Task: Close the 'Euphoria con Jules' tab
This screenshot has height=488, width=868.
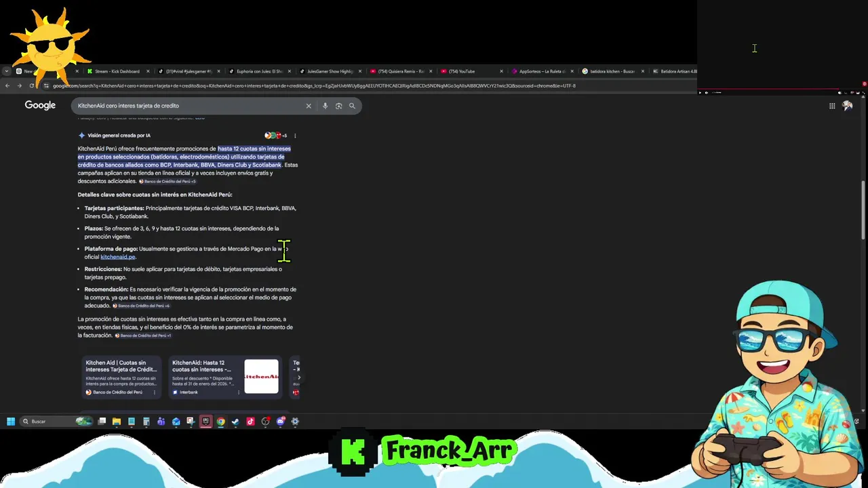Action: [290, 71]
